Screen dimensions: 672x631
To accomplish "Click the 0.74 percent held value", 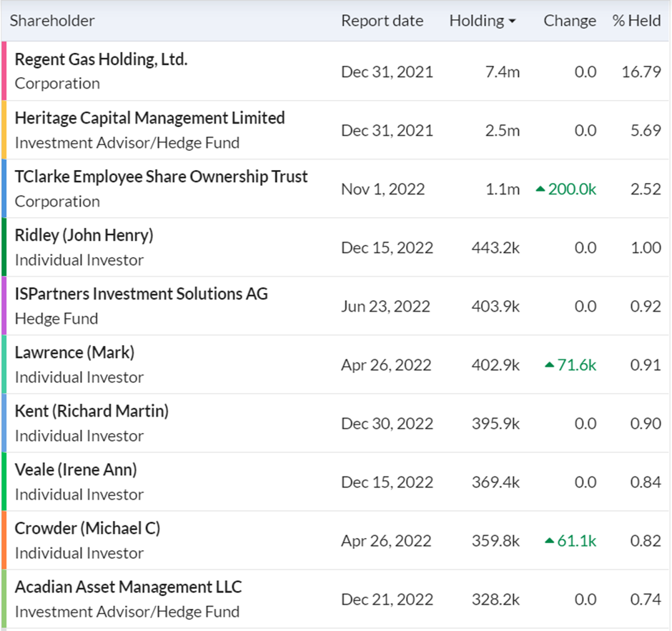I will click(646, 600).
